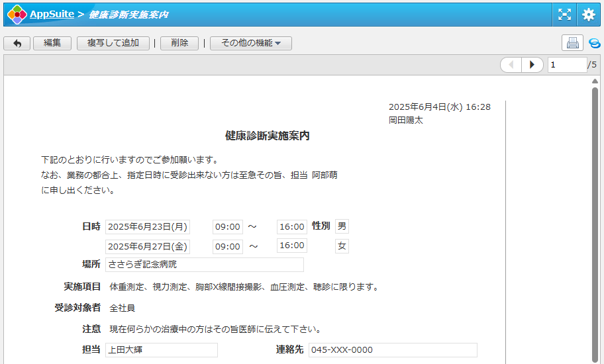This screenshot has height=364, width=604.
Task: Click the back arrow button
Action: 17,43
